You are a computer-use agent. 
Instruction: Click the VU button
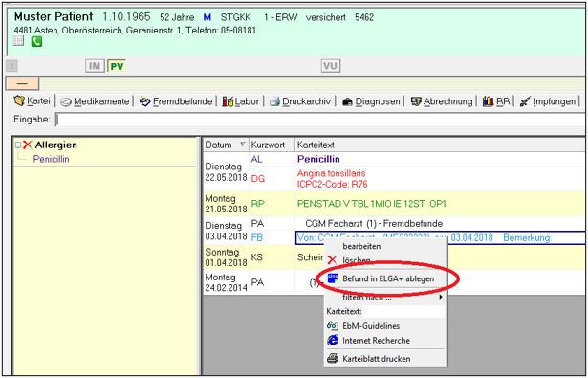331,66
